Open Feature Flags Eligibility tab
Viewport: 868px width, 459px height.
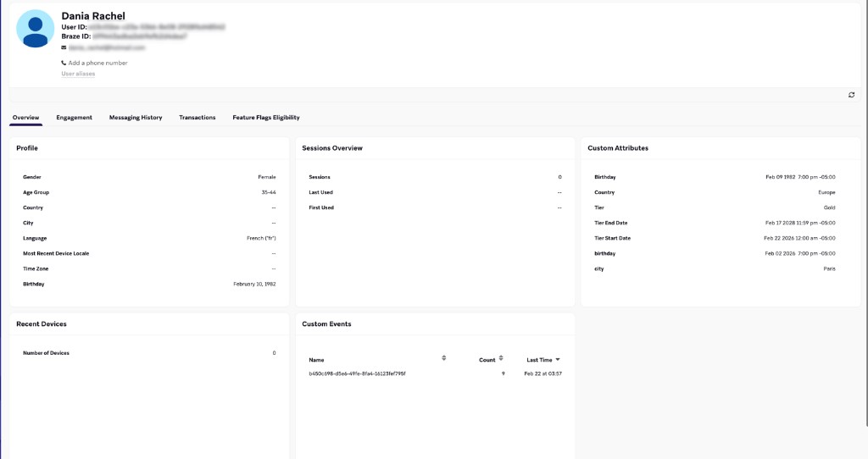point(266,118)
